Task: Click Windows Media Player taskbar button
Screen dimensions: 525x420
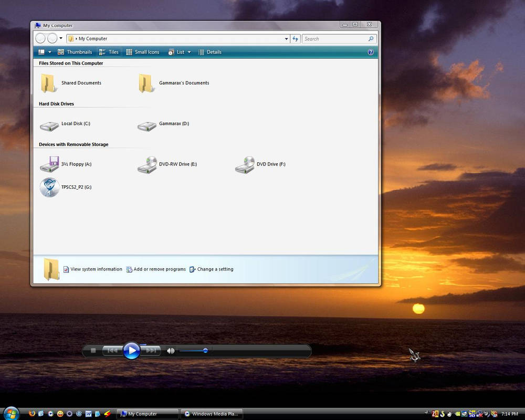Action: pyautogui.click(x=212, y=414)
